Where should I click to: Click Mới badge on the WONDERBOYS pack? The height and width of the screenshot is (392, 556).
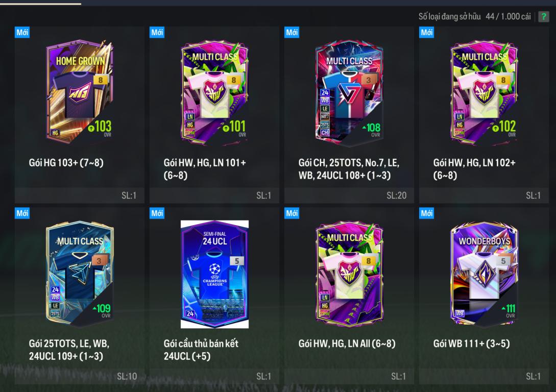tap(426, 213)
